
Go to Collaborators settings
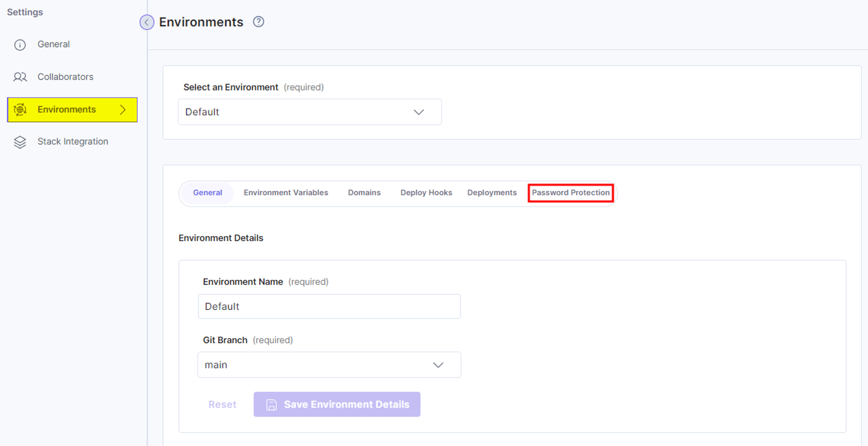tap(65, 77)
